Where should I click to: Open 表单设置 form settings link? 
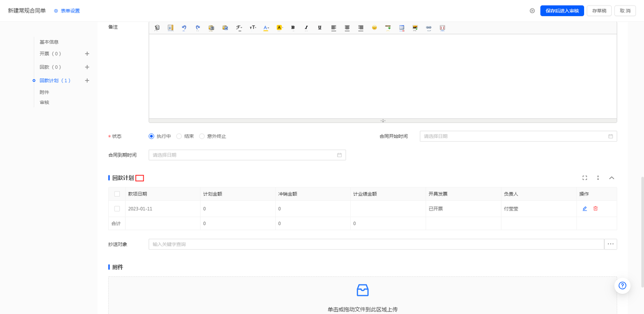67,11
